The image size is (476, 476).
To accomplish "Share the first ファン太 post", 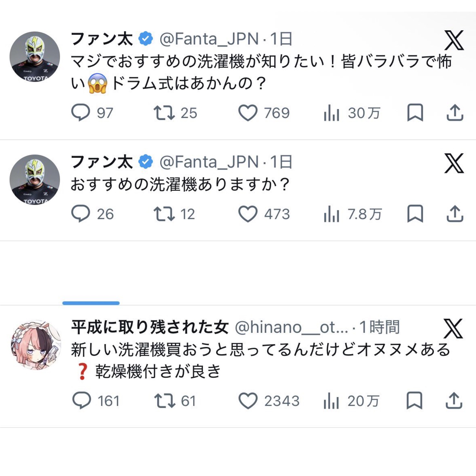I will [x=455, y=113].
